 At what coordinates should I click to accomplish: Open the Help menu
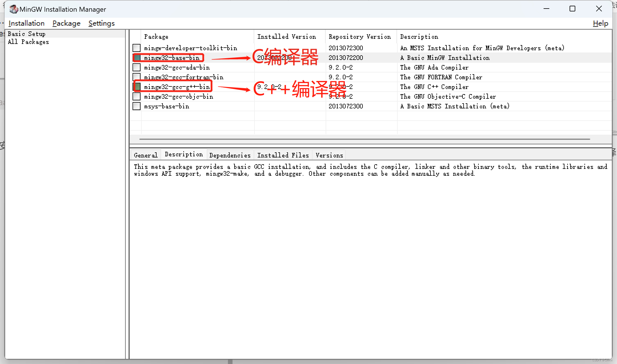pyautogui.click(x=600, y=23)
